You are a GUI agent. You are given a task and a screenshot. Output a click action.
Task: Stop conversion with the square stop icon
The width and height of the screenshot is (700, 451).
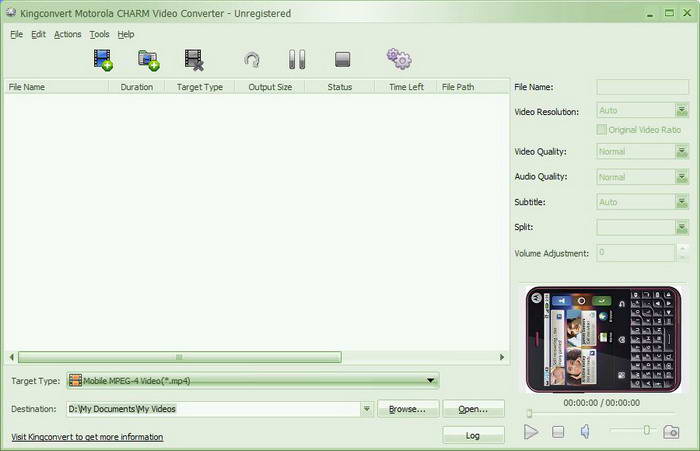(x=342, y=59)
